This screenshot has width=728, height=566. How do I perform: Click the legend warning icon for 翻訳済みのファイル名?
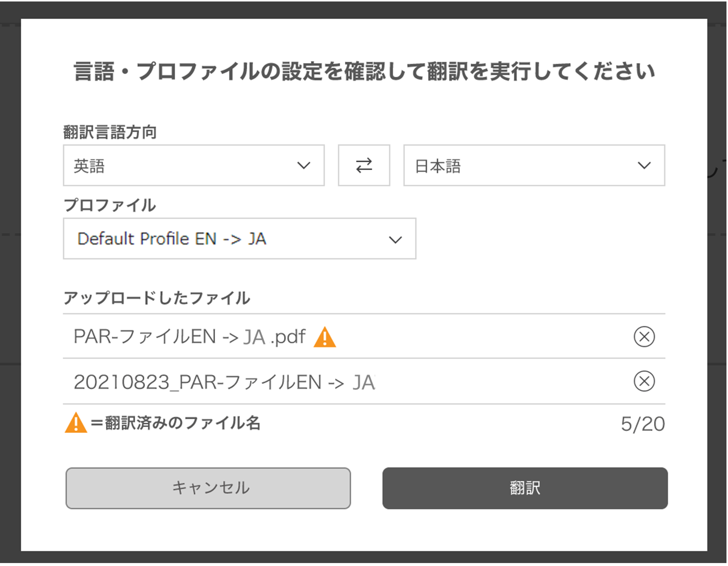pyautogui.click(x=76, y=422)
